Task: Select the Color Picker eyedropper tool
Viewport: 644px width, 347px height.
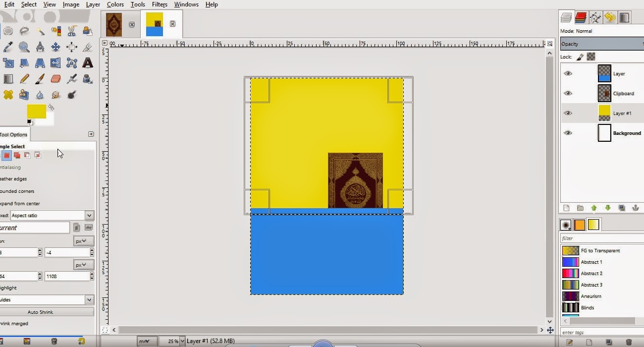Action: click(8, 47)
